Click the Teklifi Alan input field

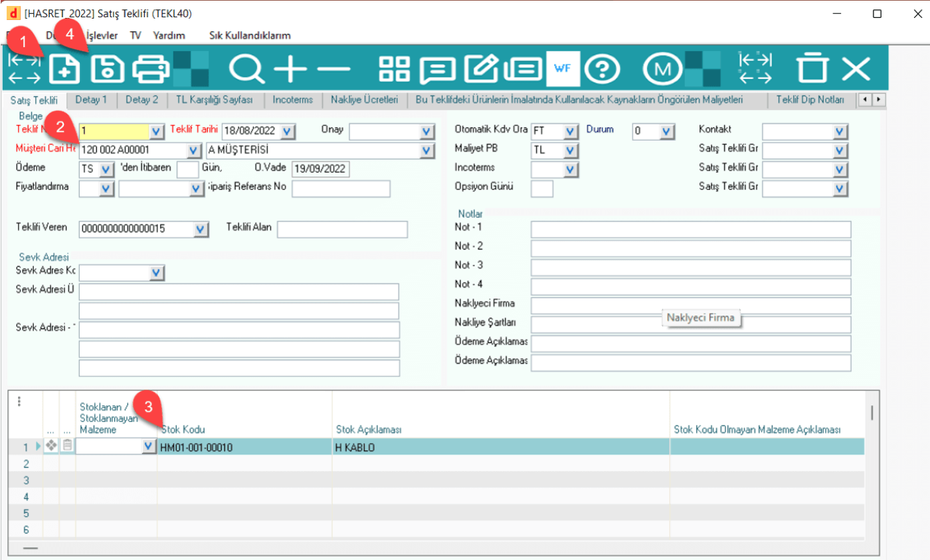(x=342, y=229)
